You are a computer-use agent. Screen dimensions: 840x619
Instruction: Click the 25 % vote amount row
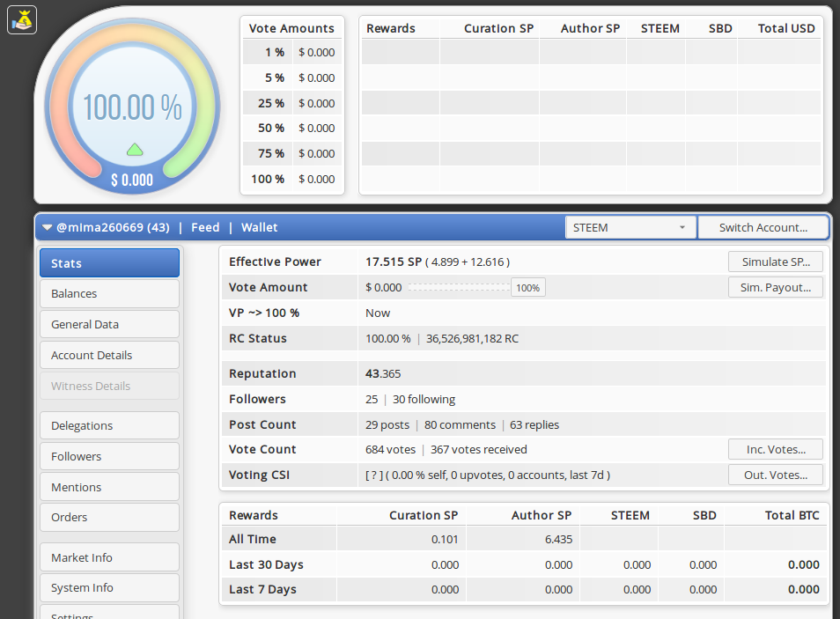(292, 103)
